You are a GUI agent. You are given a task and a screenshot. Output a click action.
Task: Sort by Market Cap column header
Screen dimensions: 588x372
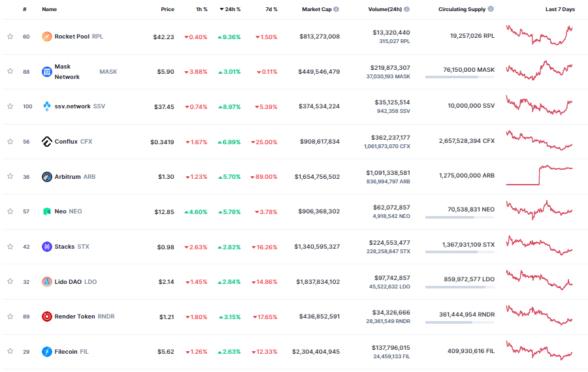click(317, 9)
